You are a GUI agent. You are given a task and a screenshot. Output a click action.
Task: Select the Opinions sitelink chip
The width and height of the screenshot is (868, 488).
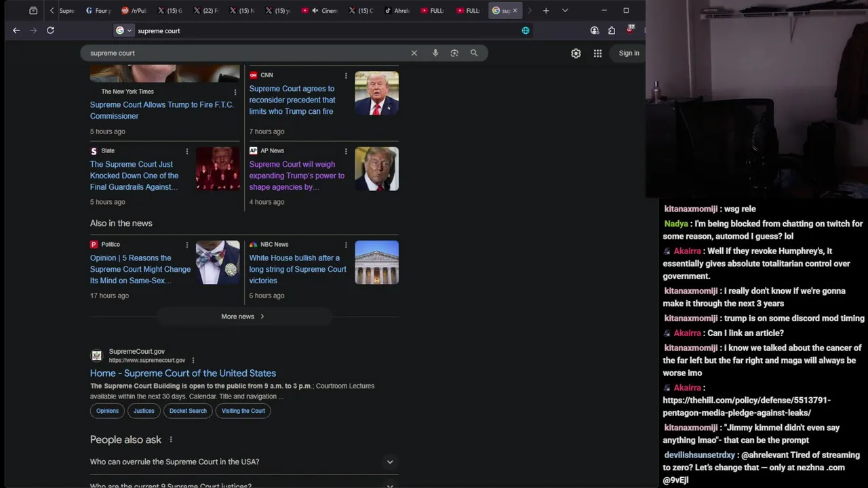click(x=107, y=411)
